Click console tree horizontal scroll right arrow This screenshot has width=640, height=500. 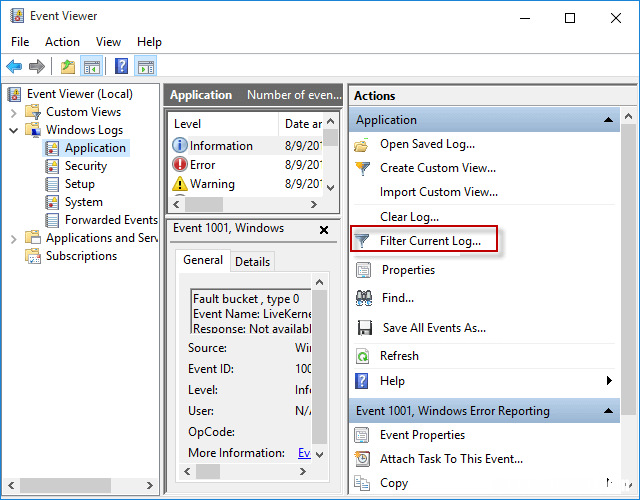(149, 485)
